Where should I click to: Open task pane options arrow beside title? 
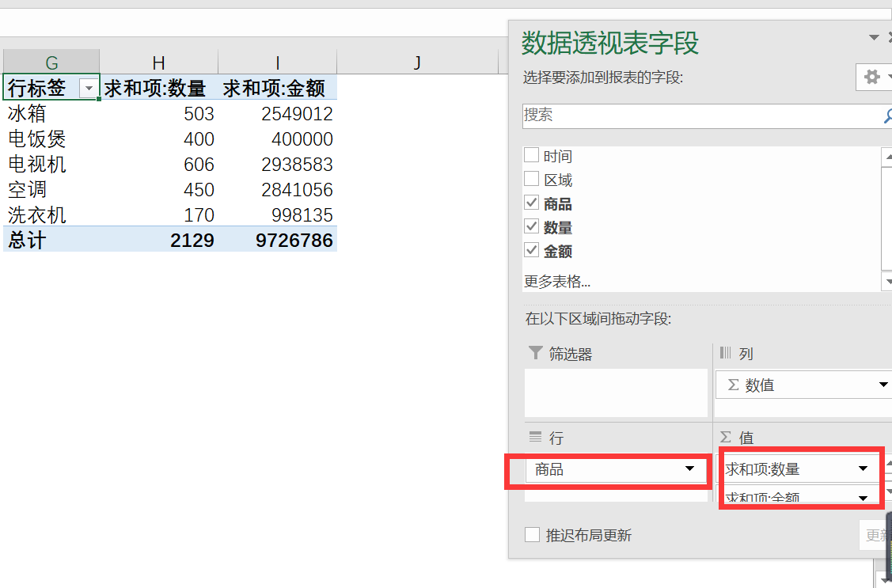(x=874, y=37)
